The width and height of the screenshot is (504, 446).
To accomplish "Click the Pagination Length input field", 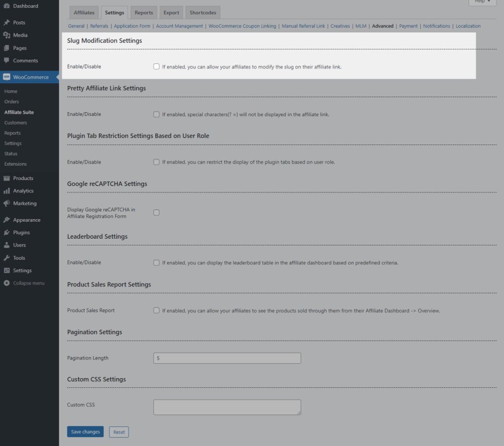I will tap(227, 358).
